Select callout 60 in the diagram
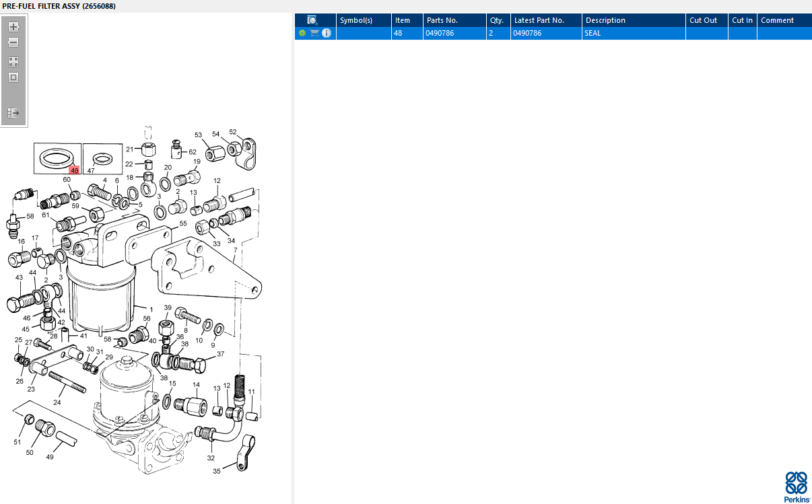Screen dimensions: 812x504 click(x=67, y=180)
